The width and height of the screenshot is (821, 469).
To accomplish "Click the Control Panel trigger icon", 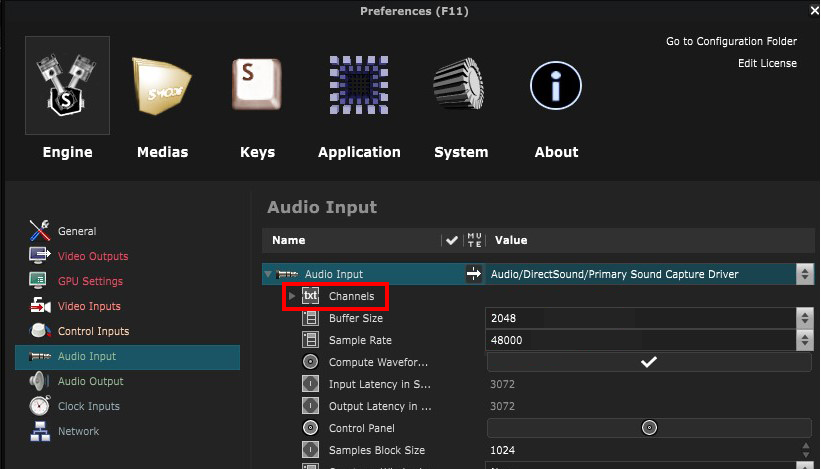I will point(310,428).
